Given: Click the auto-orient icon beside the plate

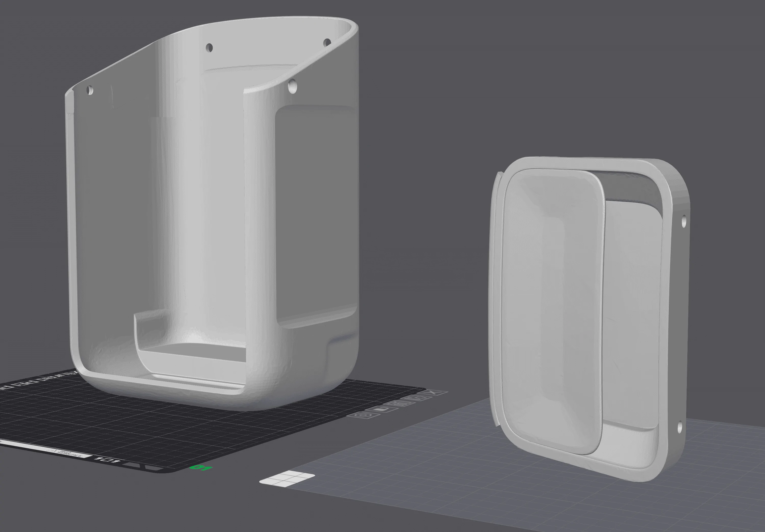Looking at the screenshot, I should [x=417, y=398].
